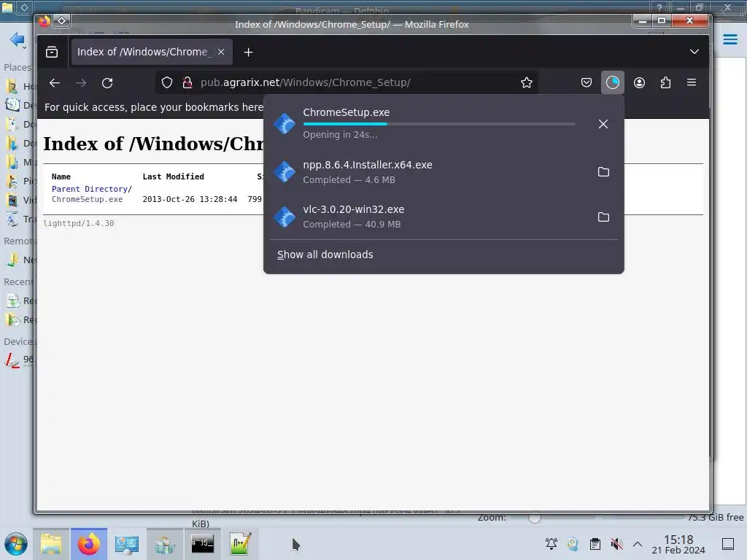This screenshot has width=747, height=560.
Task: Open the text editor taskbar icon
Action: coord(240,544)
